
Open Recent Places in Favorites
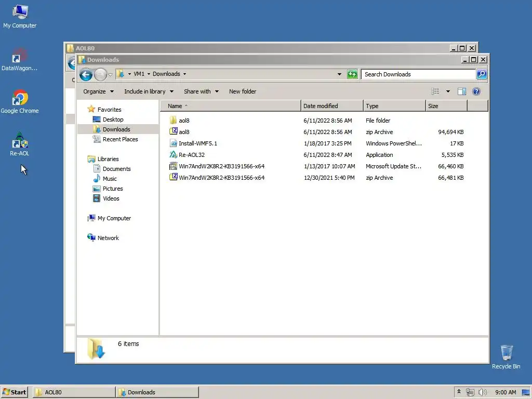point(115,139)
